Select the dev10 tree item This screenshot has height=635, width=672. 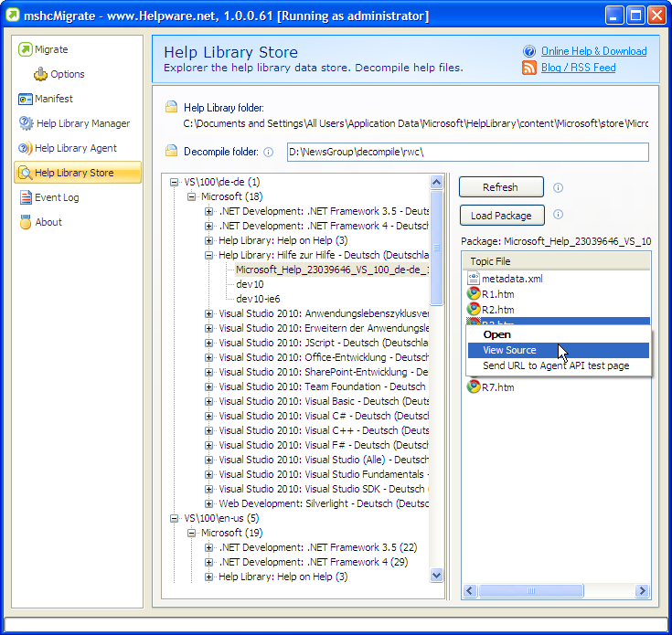tap(250, 284)
